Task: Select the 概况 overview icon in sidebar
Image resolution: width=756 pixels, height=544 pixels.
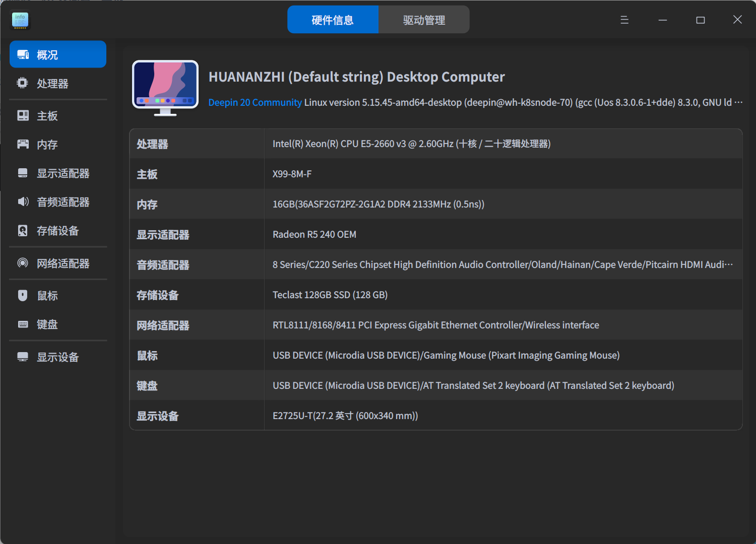Action: 23,54
